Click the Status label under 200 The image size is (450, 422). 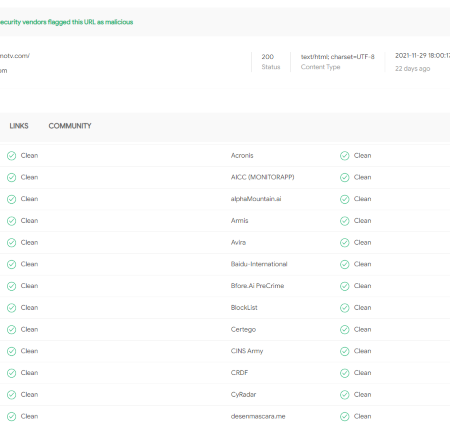(x=271, y=67)
